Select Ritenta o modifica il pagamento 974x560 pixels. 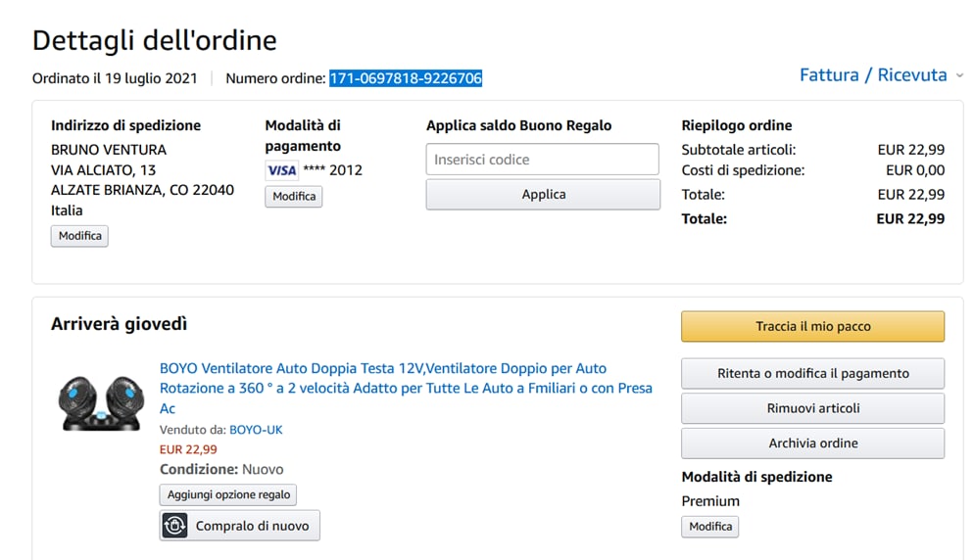pos(812,373)
